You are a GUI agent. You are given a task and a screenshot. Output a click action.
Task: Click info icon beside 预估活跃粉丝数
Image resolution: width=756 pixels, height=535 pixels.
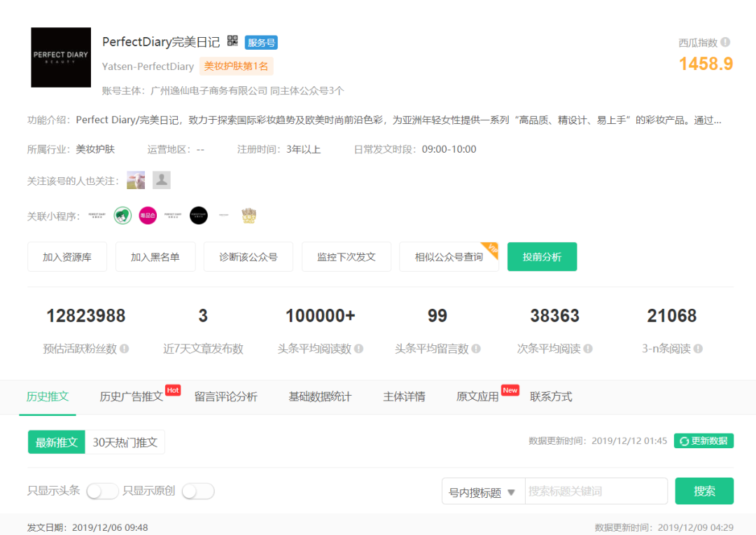pyautogui.click(x=125, y=348)
